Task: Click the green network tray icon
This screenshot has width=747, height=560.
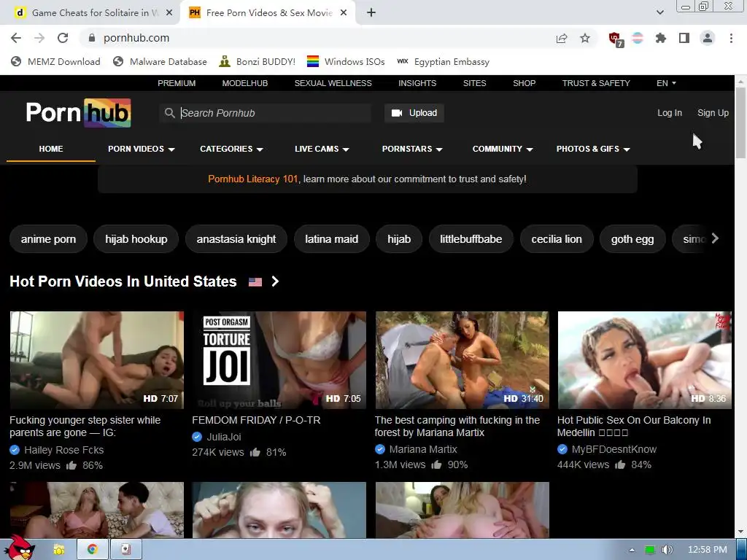Action: [x=650, y=550]
